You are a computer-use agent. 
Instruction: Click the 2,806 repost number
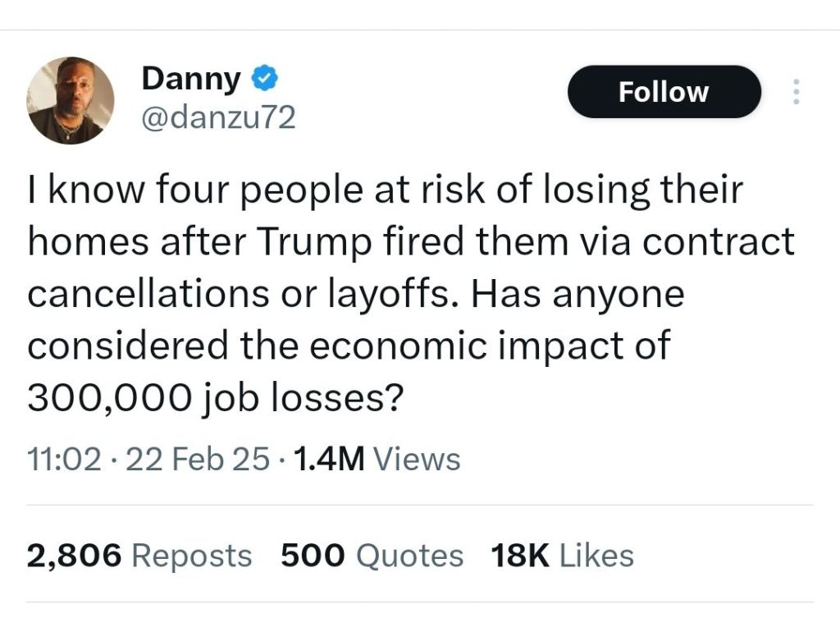(74, 556)
